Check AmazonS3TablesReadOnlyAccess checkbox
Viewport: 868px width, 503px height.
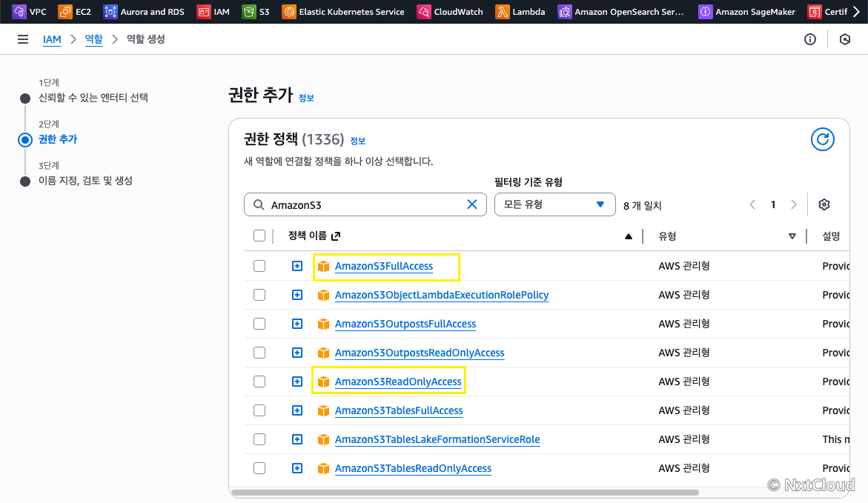(x=259, y=468)
